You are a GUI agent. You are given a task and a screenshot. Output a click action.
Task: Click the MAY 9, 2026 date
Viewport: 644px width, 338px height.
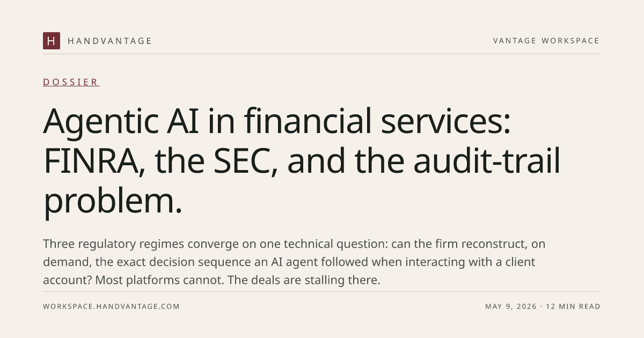511,306
